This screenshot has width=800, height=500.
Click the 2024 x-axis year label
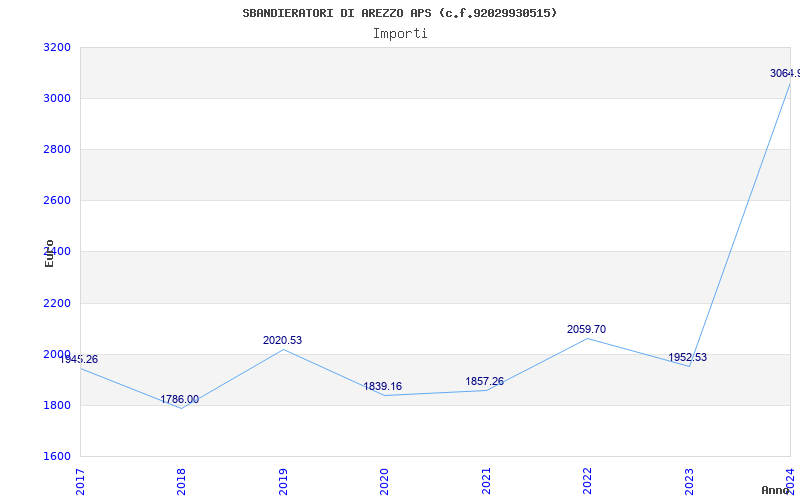(790, 481)
